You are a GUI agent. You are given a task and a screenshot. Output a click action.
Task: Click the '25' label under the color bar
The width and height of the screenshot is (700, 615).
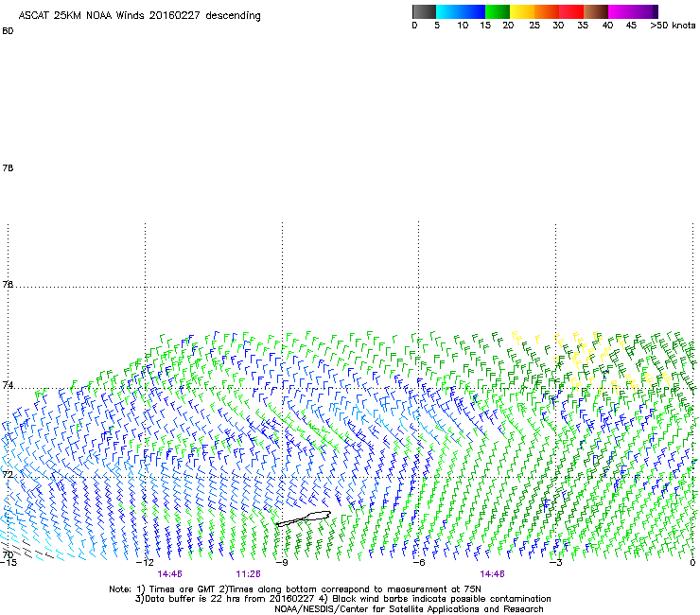(534, 26)
